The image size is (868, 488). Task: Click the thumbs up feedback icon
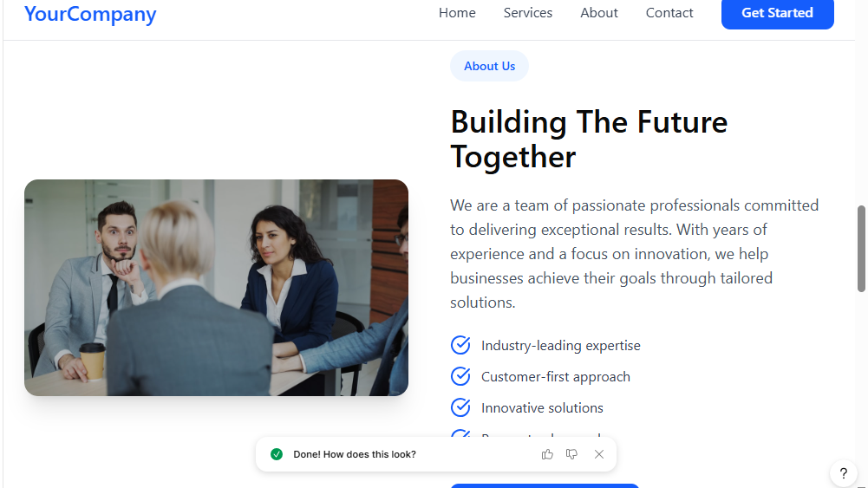click(547, 454)
